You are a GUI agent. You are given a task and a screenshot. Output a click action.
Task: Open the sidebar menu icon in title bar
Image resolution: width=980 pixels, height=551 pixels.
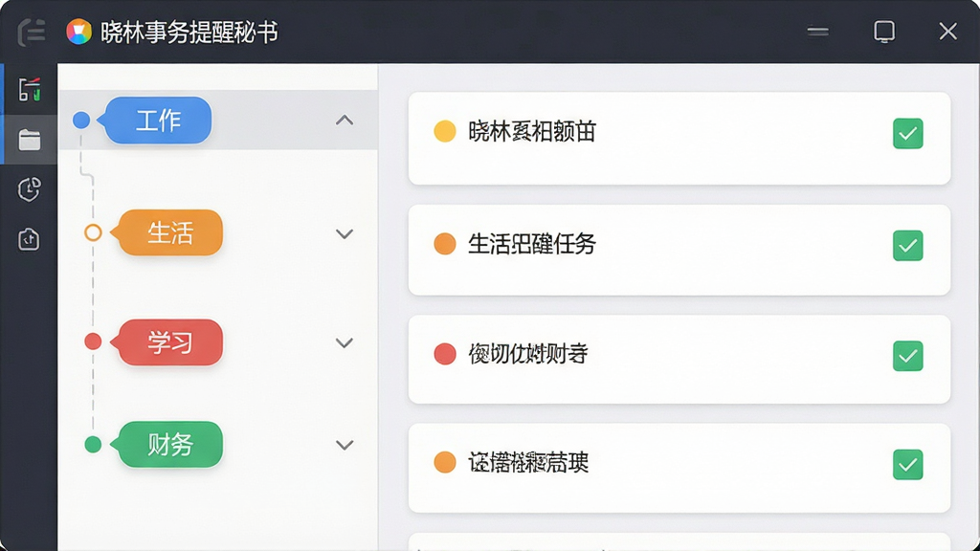31,33
